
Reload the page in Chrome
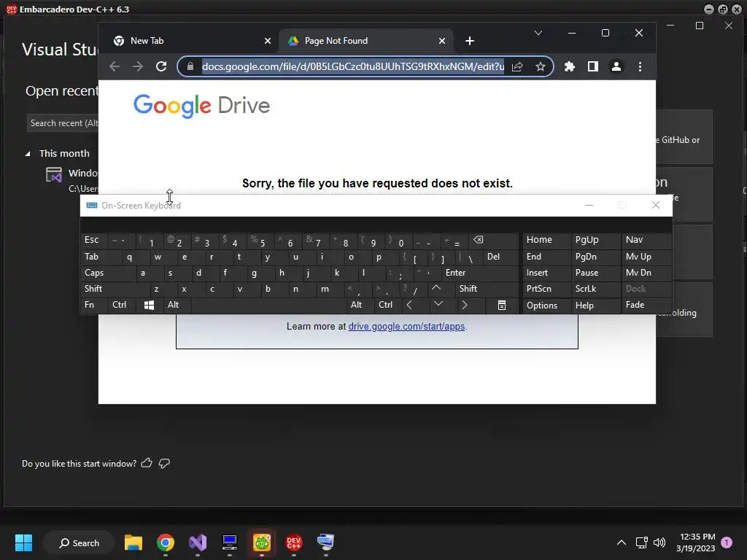(x=161, y=66)
